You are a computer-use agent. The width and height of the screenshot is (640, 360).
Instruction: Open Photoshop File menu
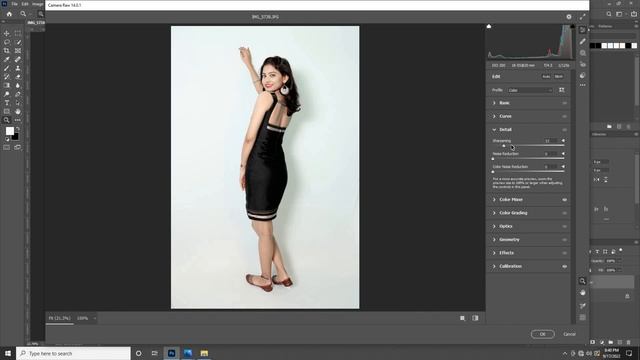click(x=15, y=4)
